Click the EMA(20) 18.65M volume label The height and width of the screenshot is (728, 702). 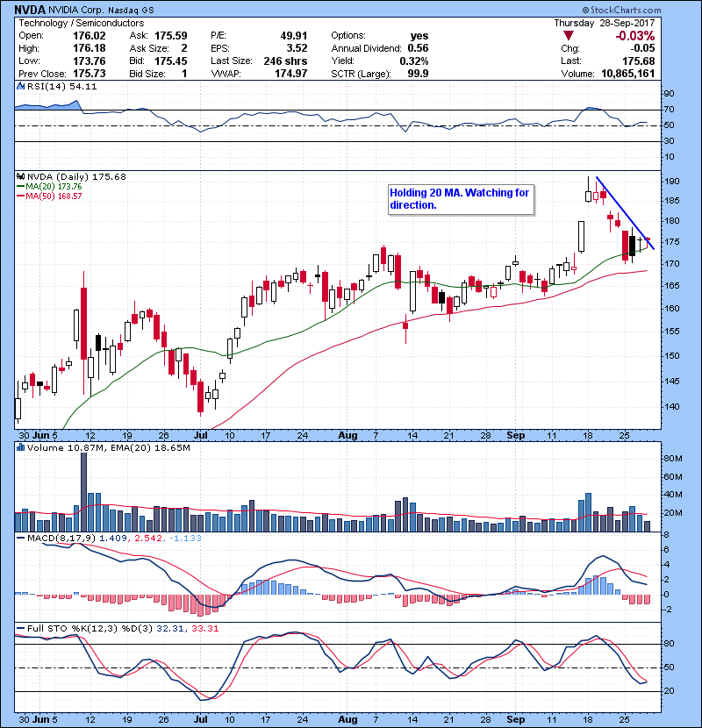(150, 448)
